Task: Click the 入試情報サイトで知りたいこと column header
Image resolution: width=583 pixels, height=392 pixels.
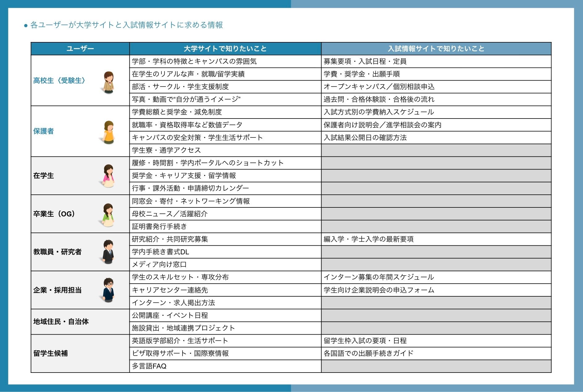Action: 436,49
